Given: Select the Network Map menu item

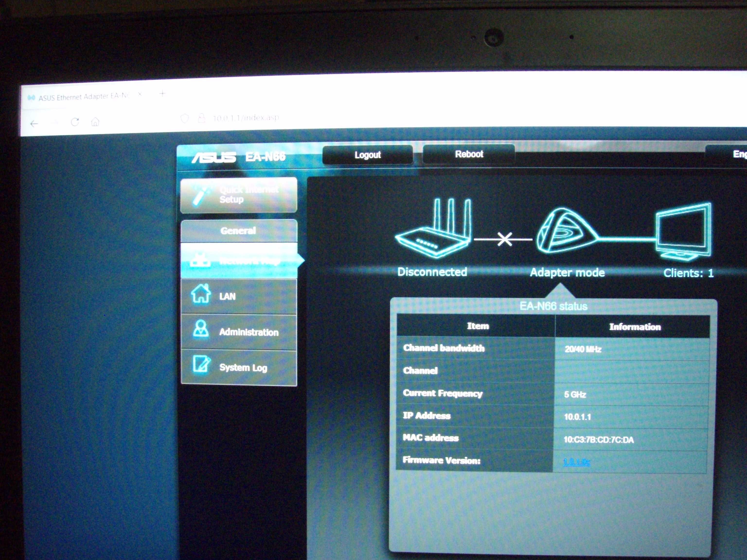Looking at the screenshot, I should pos(239,261).
